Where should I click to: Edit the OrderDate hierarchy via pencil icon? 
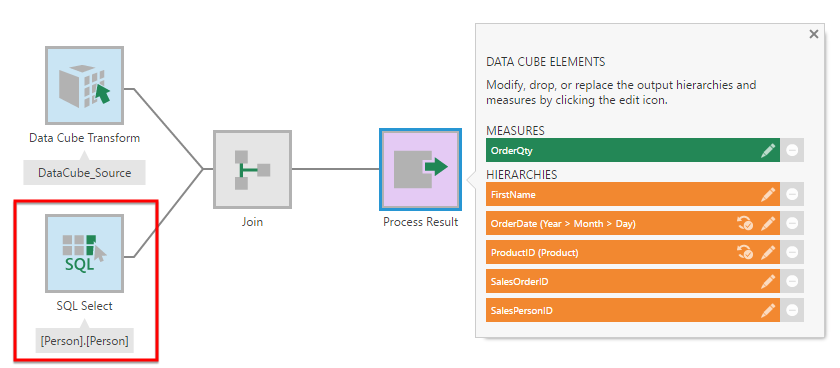pyautogui.click(x=768, y=224)
